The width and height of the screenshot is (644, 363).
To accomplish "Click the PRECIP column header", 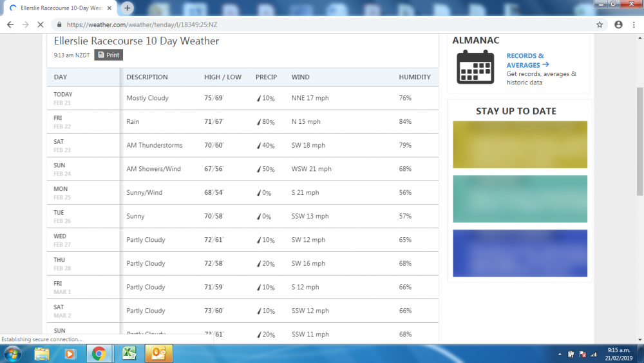I will pos(266,77).
